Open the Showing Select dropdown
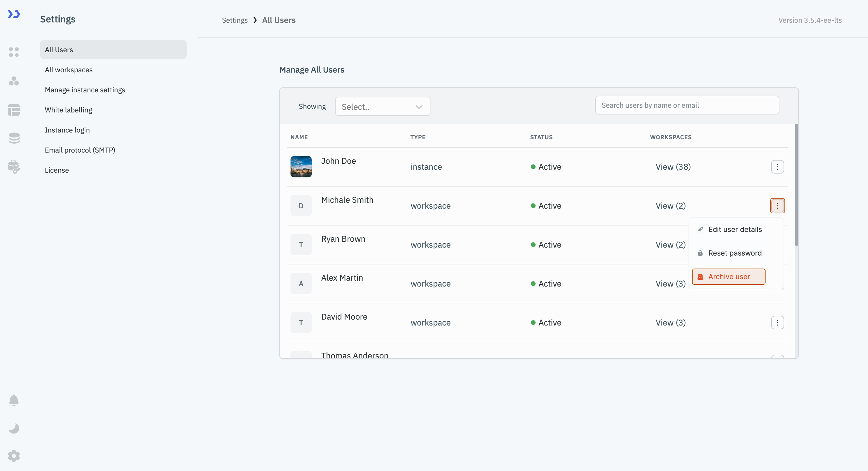The image size is (868, 471). (x=382, y=106)
